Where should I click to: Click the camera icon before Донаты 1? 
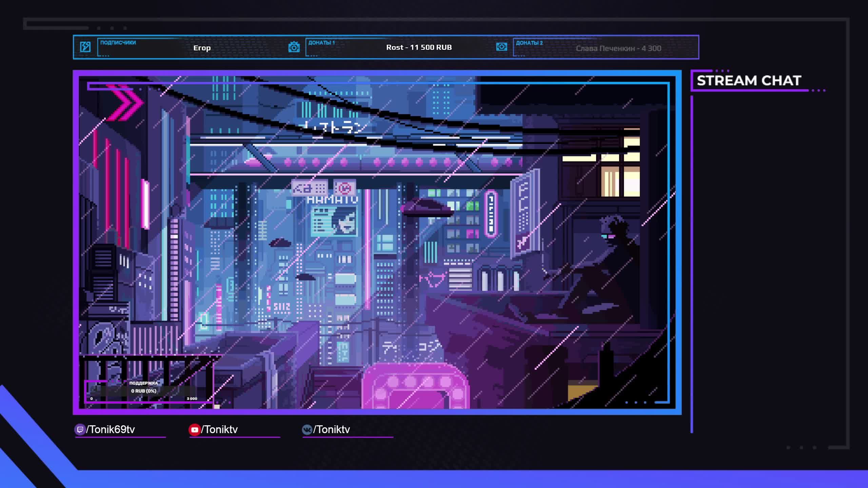(294, 47)
